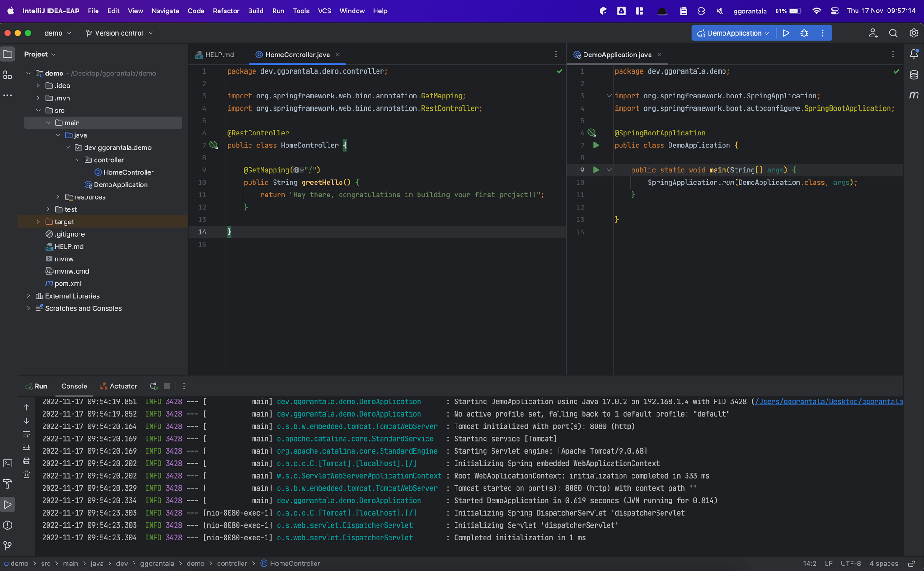Collapse the main folder in Project view
The width and height of the screenshot is (924, 571).
pos(48,123)
